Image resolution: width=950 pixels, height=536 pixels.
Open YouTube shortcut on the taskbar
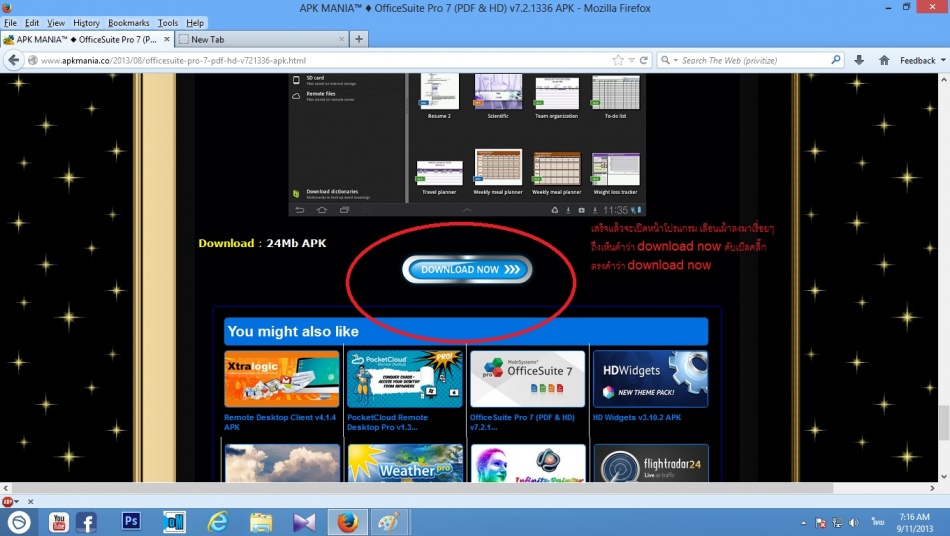pos(58,521)
